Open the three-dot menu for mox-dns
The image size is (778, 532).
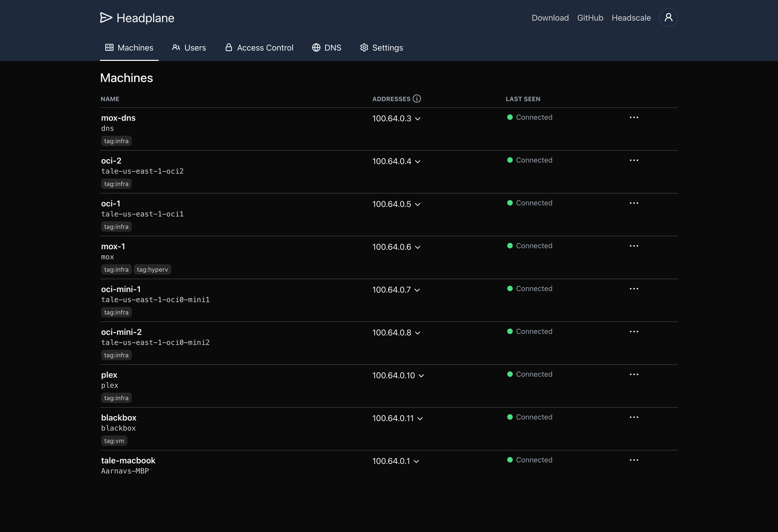coord(634,117)
